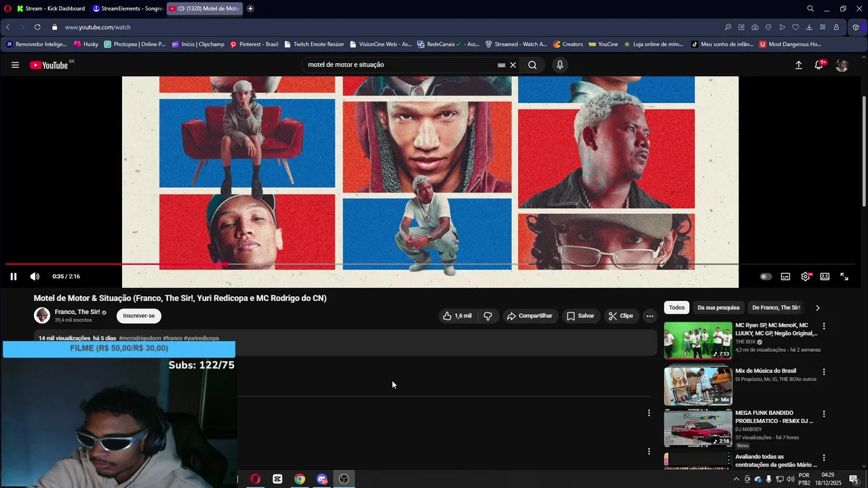Save the video with Salvar
Image resolution: width=868 pixels, height=488 pixels.
pos(580,316)
